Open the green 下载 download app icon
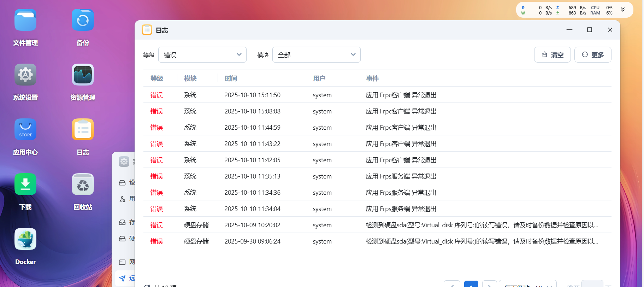Image resolution: width=644 pixels, height=287 pixels. 25,184
